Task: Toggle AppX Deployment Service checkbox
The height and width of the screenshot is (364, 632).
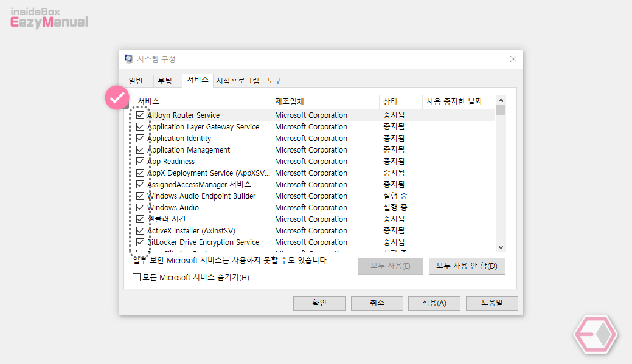Action: pyautogui.click(x=141, y=173)
